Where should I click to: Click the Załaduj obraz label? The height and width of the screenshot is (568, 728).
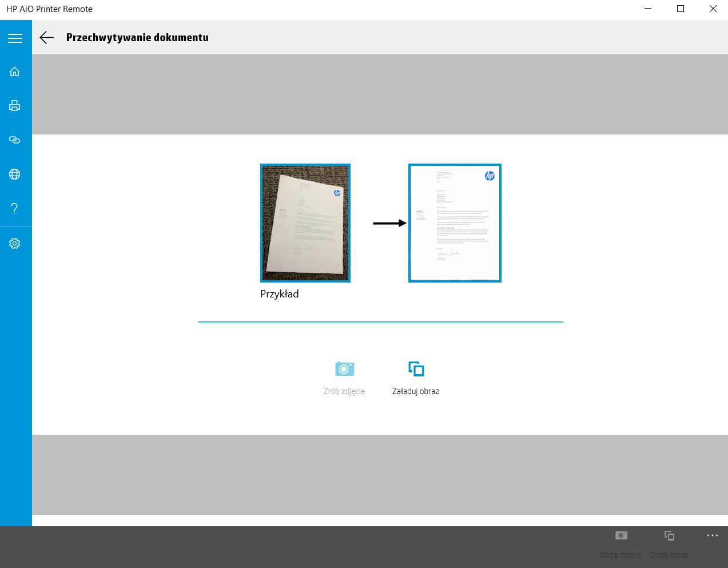point(416,391)
